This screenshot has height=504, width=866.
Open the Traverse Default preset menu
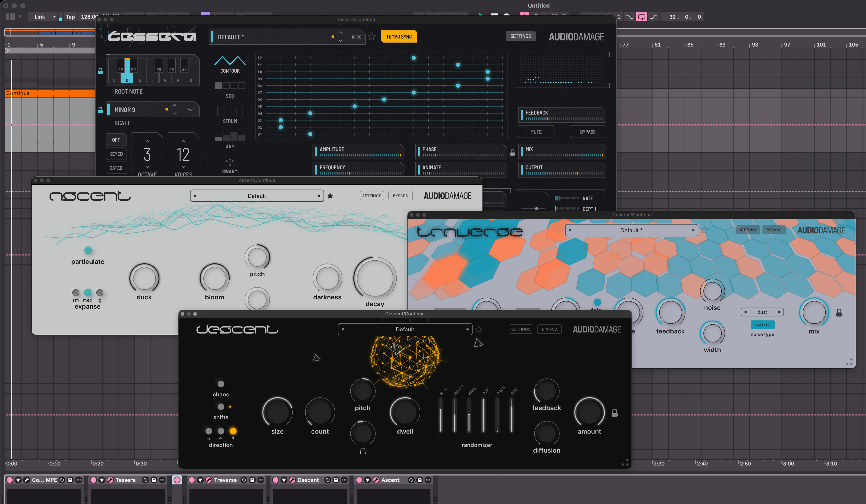point(631,230)
